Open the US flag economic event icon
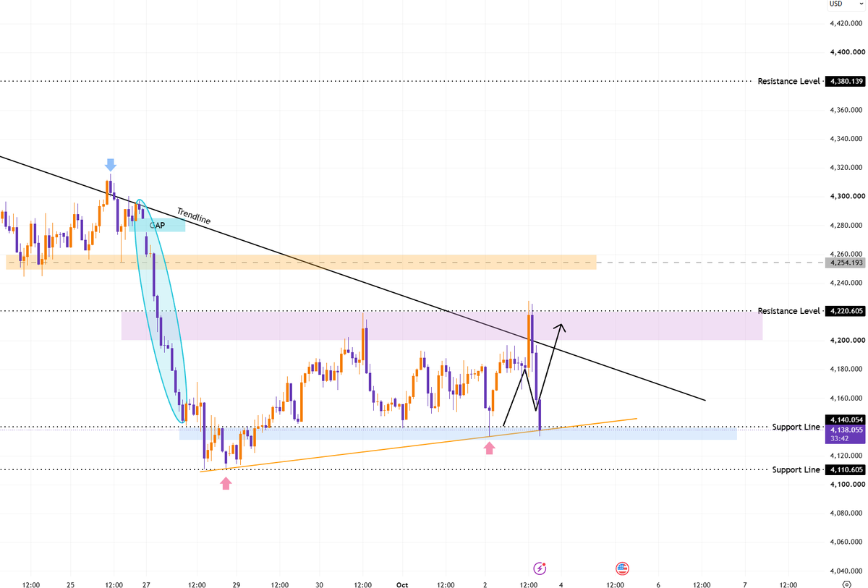The image size is (868, 588). pos(622,568)
